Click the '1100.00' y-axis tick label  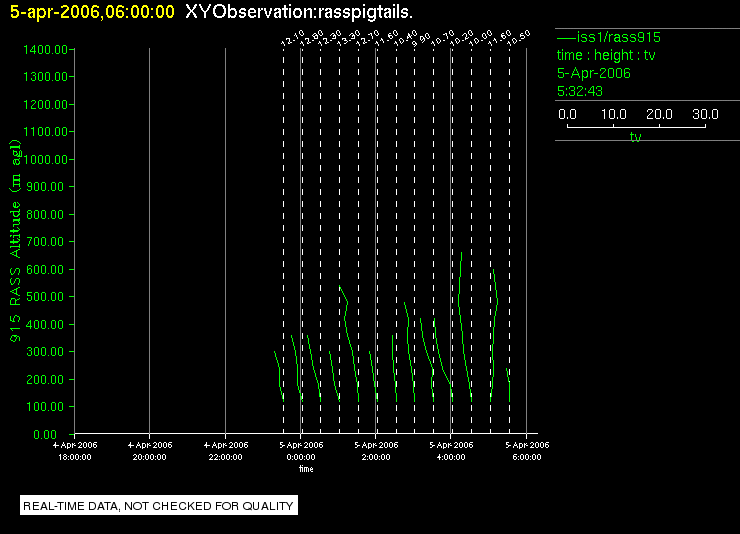click(45, 132)
